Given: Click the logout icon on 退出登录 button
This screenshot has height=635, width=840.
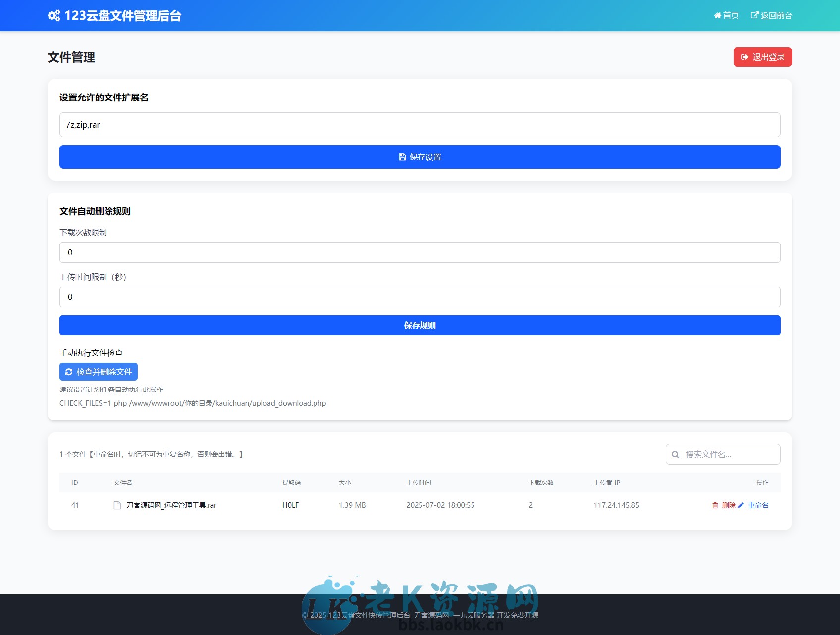Looking at the screenshot, I should [745, 57].
